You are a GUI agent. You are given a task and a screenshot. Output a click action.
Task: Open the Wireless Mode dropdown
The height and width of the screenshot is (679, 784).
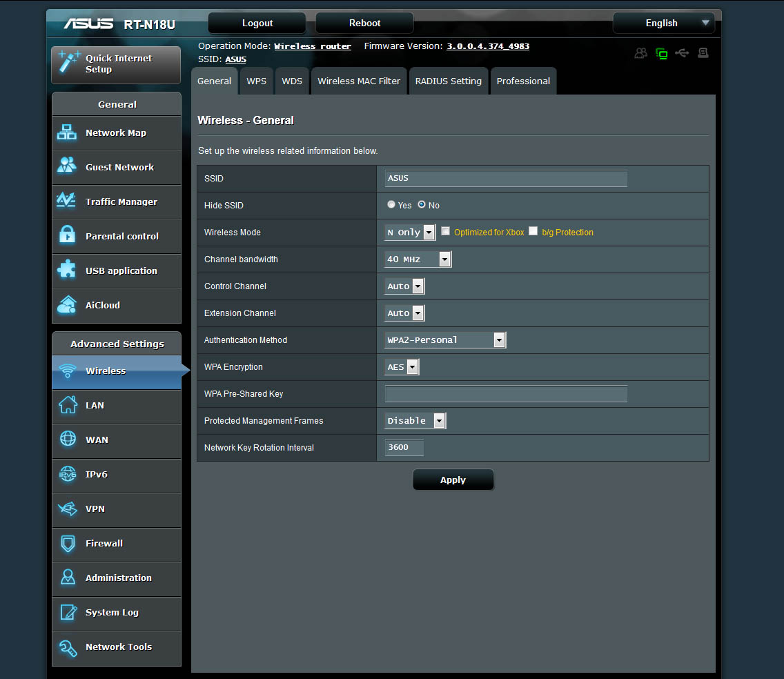click(x=409, y=232)
